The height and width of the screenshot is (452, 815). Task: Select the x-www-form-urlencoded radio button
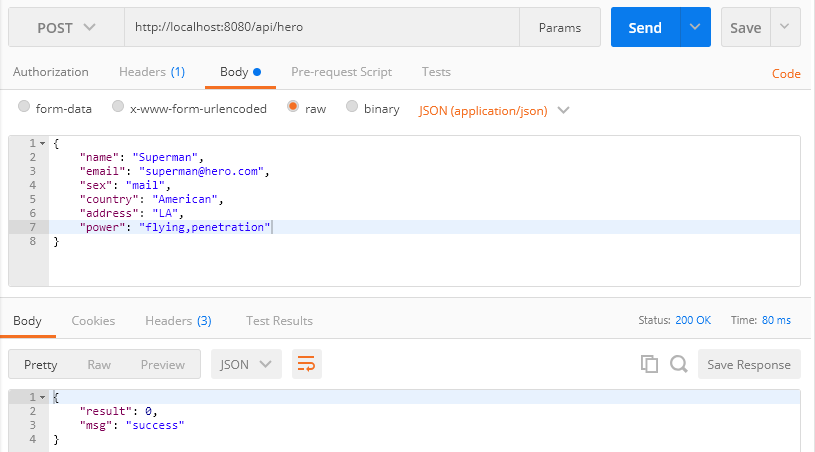[118, 107]
